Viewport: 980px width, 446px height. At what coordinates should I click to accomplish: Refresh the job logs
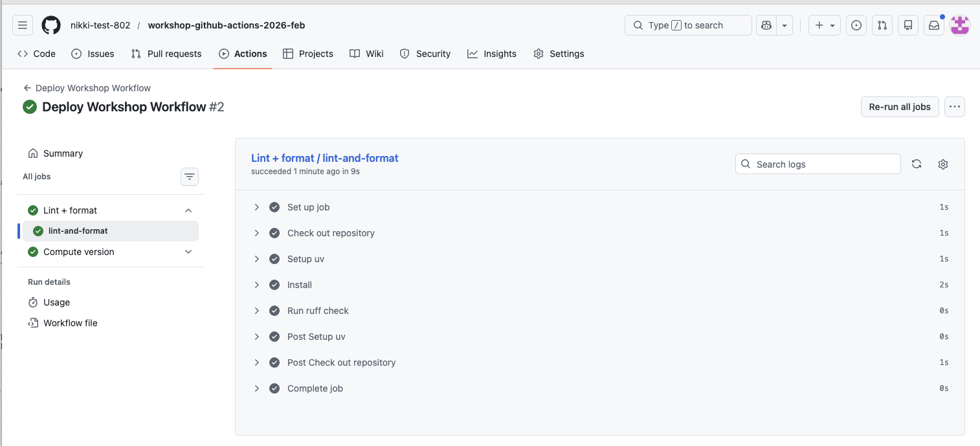click(916, 164)
